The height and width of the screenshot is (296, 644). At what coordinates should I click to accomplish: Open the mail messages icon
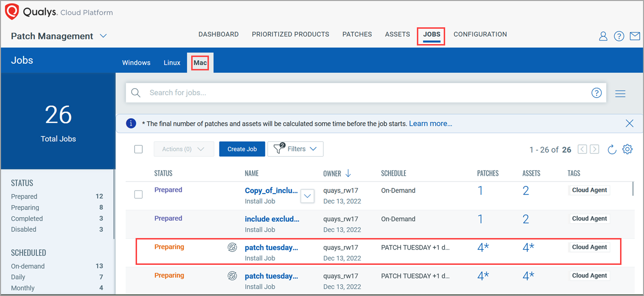pyautogui.click(x=635, y=36)
